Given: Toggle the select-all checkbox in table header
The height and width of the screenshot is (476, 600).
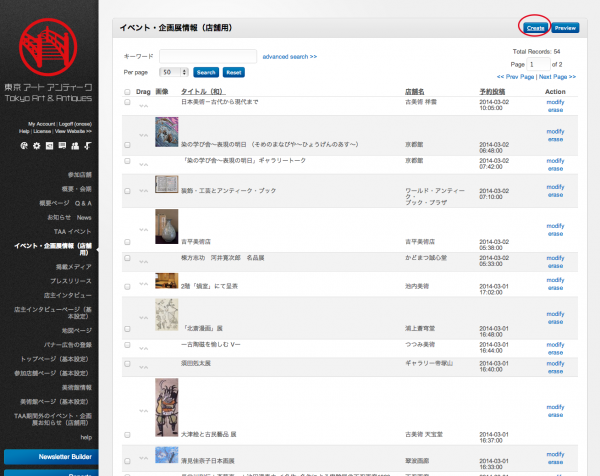Looking at the screenshot, I should [127, 91].
